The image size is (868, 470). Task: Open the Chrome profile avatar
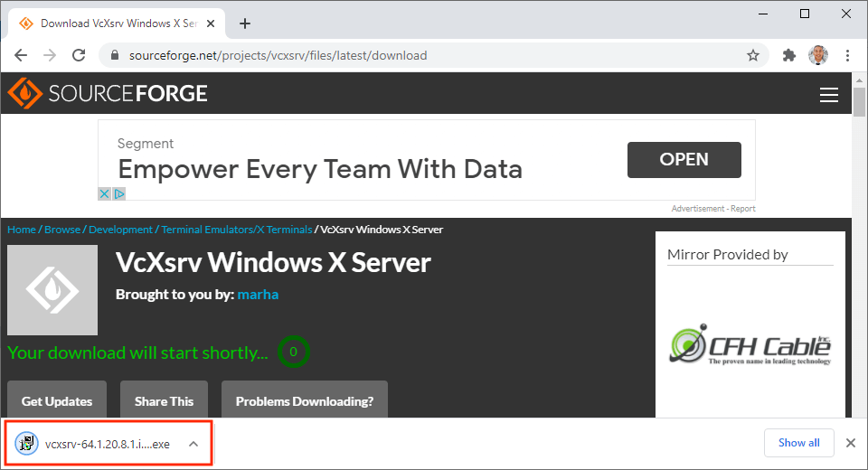[x=818, y=55]
